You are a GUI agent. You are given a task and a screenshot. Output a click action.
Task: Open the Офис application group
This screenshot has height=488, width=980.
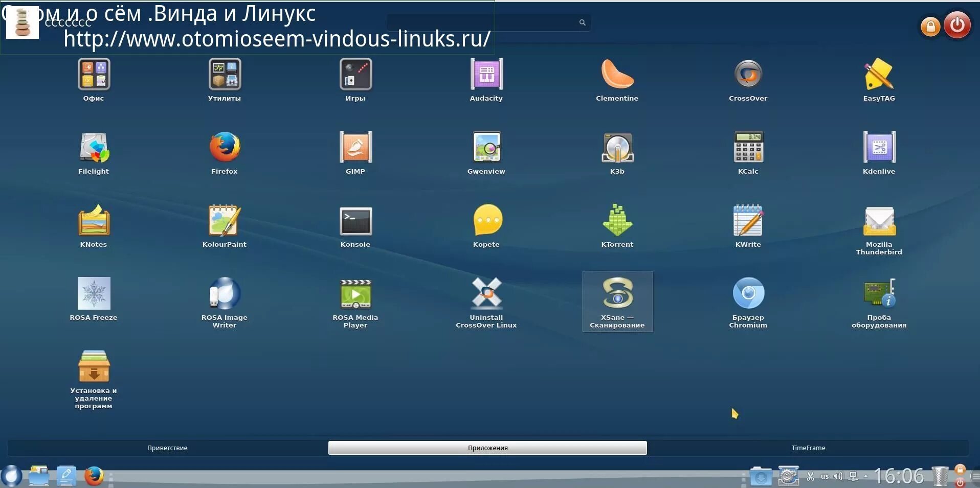point(94,80)
